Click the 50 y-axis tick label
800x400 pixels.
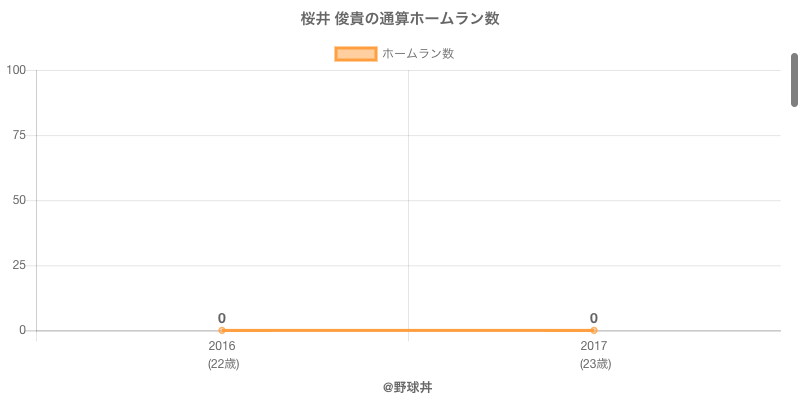point(19,200)
